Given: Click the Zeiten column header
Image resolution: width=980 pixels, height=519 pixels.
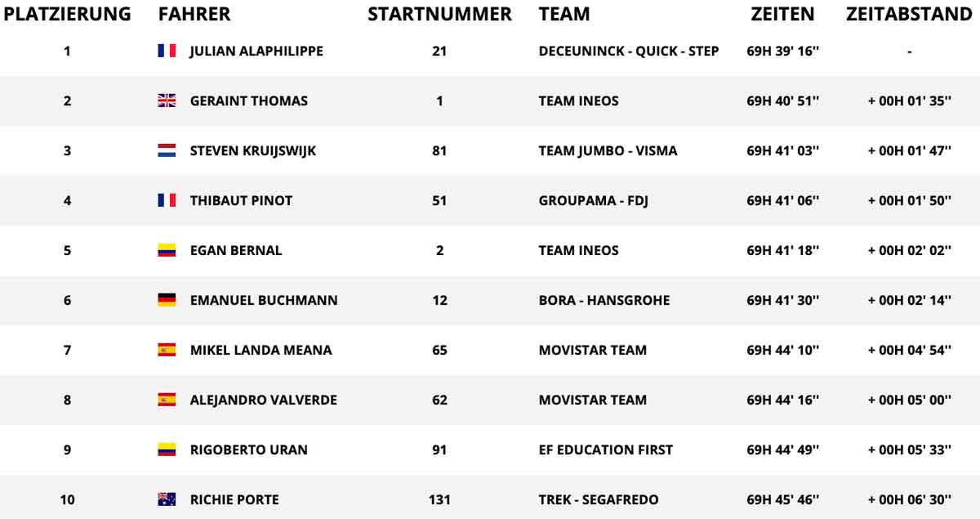Looking at the screenshot, I should pos(782,14).
